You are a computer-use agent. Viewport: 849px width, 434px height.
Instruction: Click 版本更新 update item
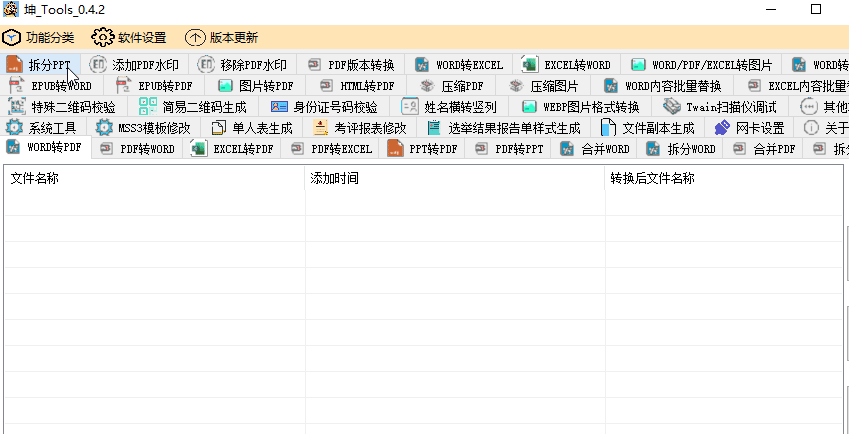tap(221, 38)
